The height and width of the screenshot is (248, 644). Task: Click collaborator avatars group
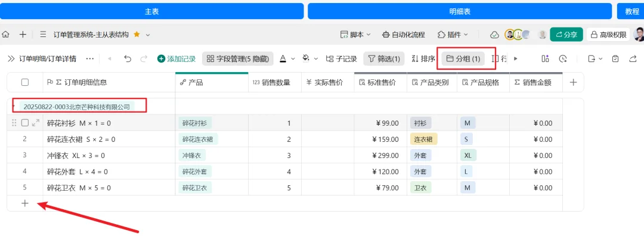518,35
